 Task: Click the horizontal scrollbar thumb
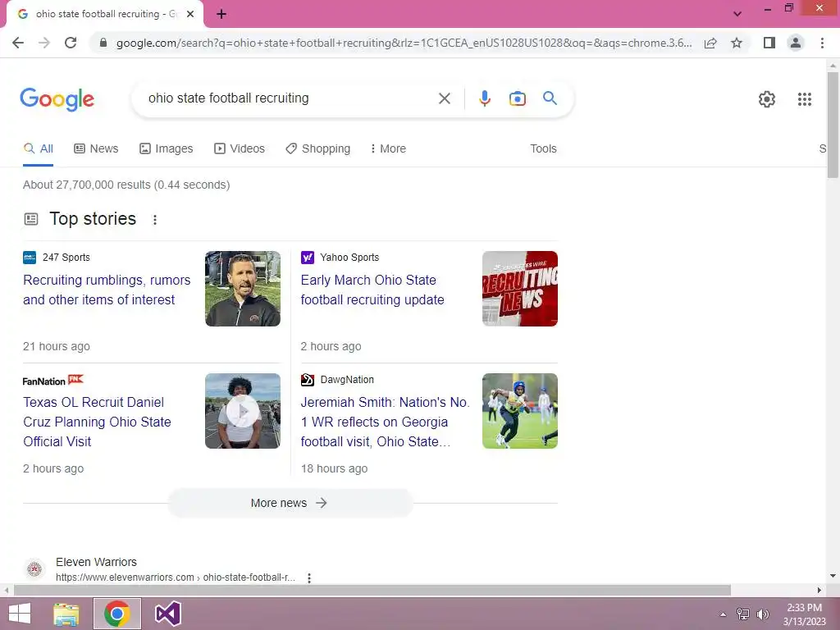[372, 590]
